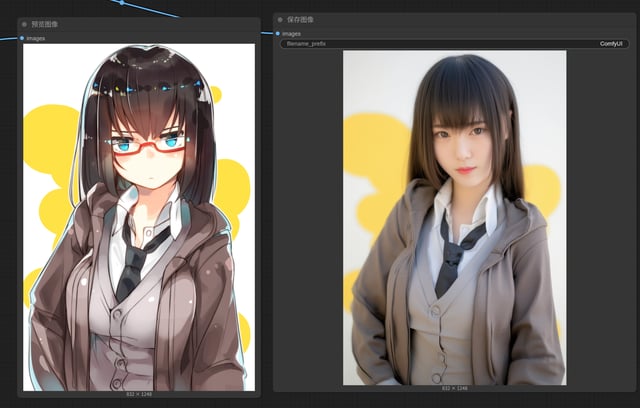Open the saved realistic photo thumbnail
Screen dimensions: 640x408
tap(454, 217)
